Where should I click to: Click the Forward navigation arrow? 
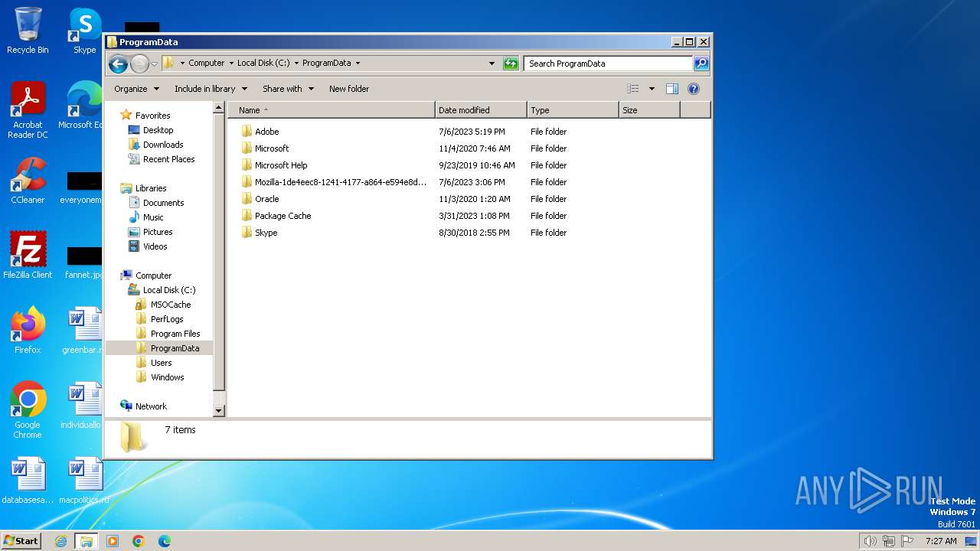click(139, 64)
